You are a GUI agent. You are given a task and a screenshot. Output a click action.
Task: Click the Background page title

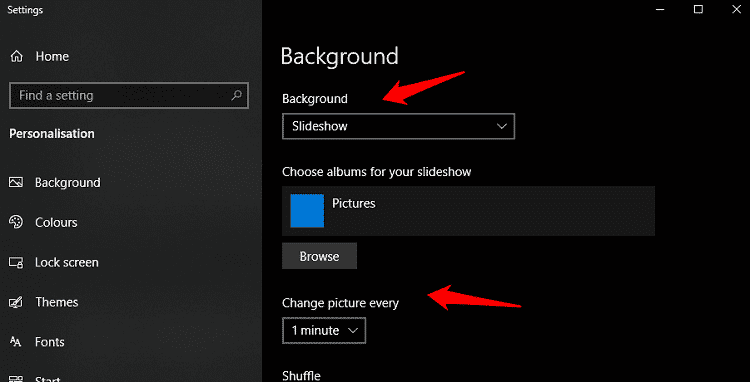pyautogui.click(x=340, y=56)
